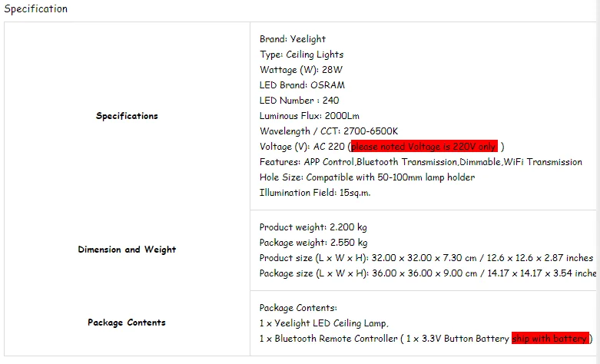This screenshot has height=364, width=600.
Task: Select the Brand: Yeelight line
Action: point(293,39)
